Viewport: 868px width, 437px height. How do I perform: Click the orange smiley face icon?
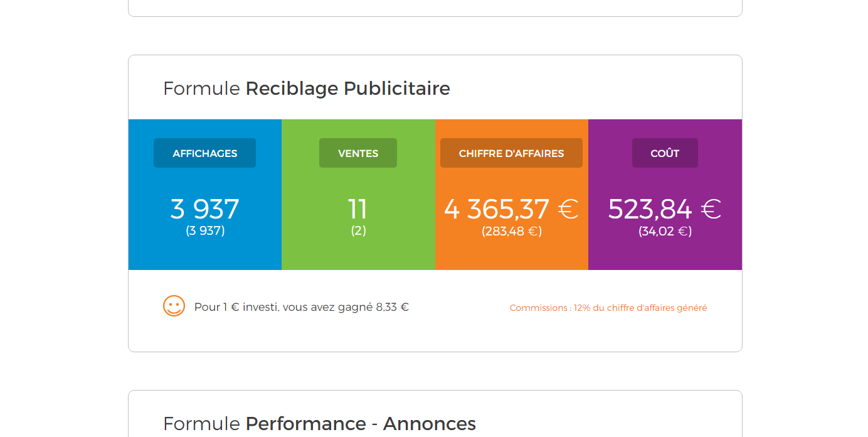click(174, 306)
